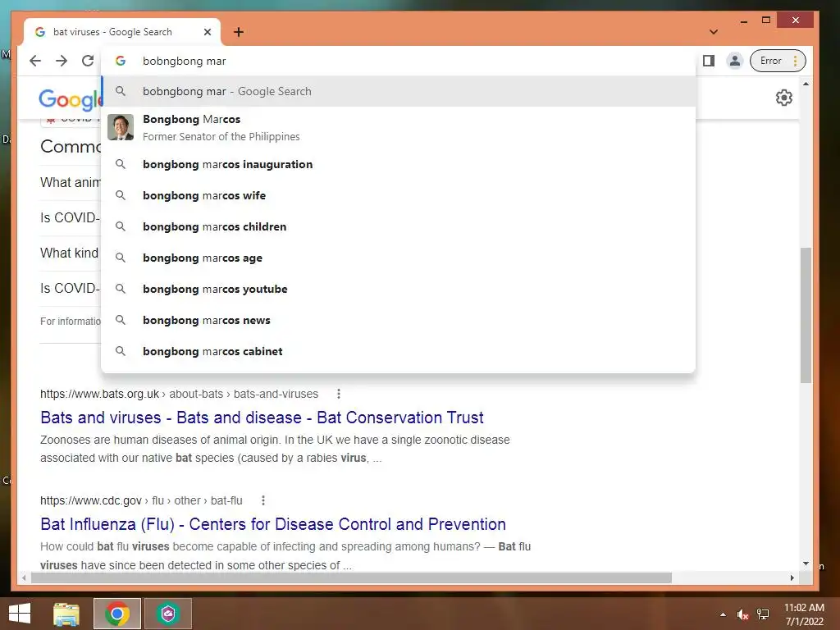Open Google search settings gear
This screenshot has width=840, height=630.
(x=783, y=98)
